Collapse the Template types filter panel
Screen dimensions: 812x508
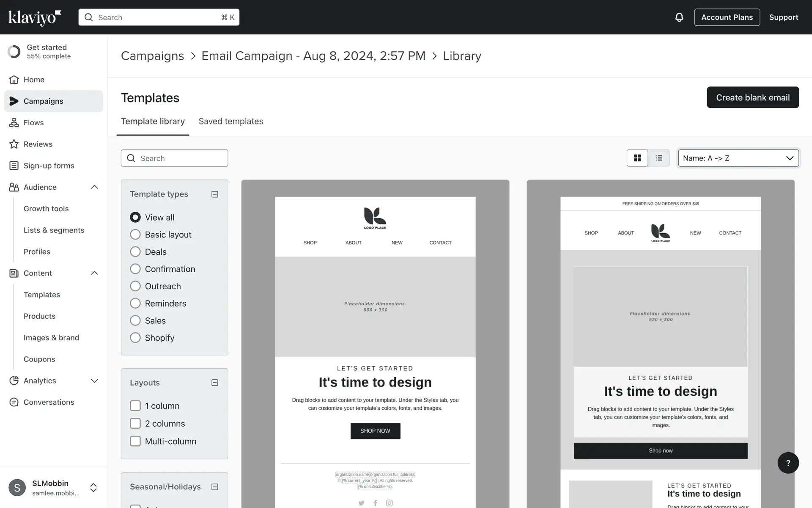tap(215, 194)
